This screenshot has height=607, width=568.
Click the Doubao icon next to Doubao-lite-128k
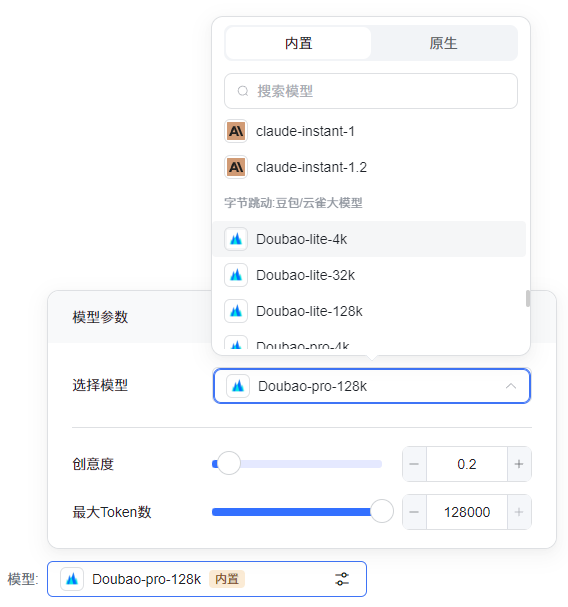pyautogui.click(x=236, y=311)
